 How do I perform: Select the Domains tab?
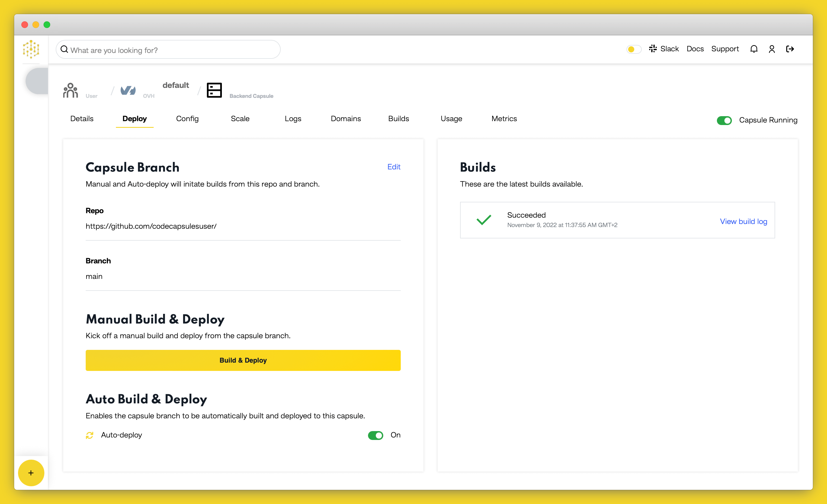pyautogui.click(x=346, y=118)
